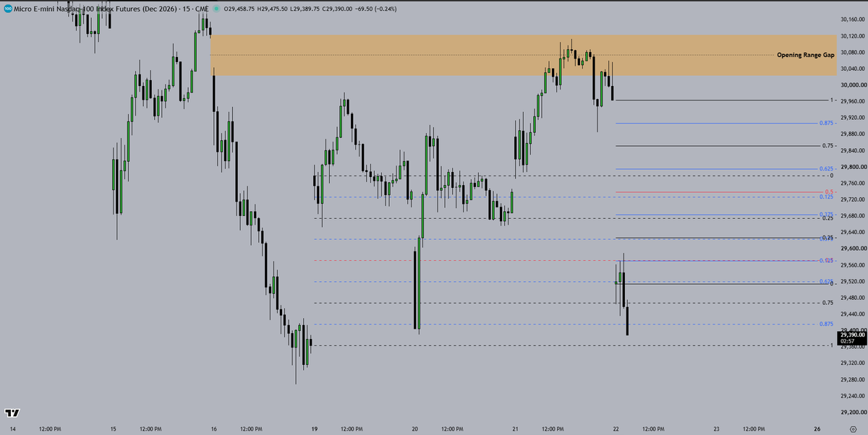Viewport: 868px width, 435px height.
Task: Click date 23 on the time axis
Action: tap(716, 428)
